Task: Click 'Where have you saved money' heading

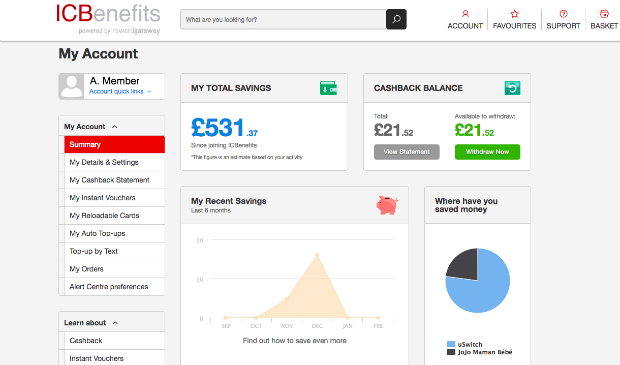Action: (x=466, y=205)
